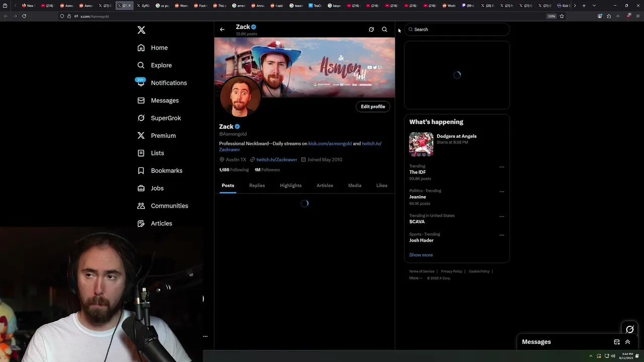Open the Explore page
The image size is (644, 362).
(154, 65)
